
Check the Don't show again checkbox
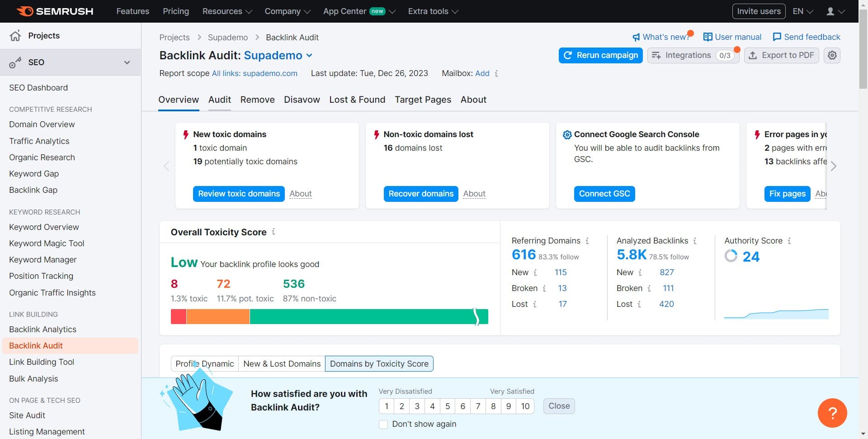[383, 424]
